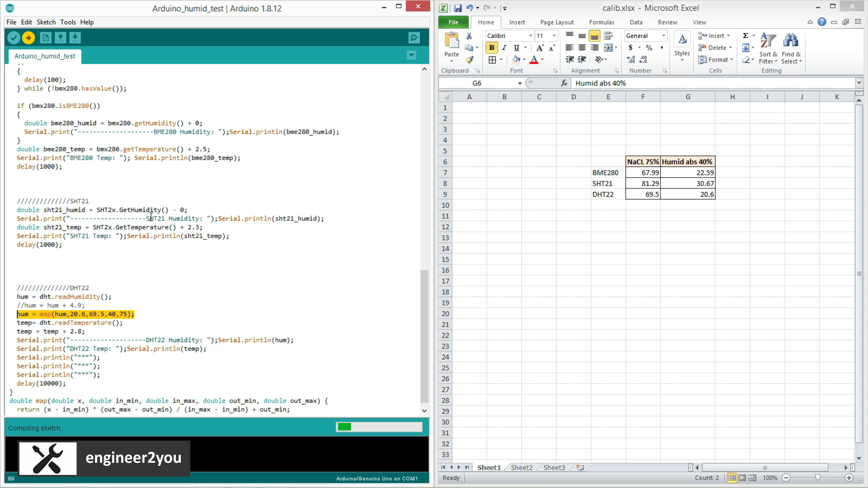
Task: Click the Fill Color paint bucket swatch
Action: click(516, 60)
